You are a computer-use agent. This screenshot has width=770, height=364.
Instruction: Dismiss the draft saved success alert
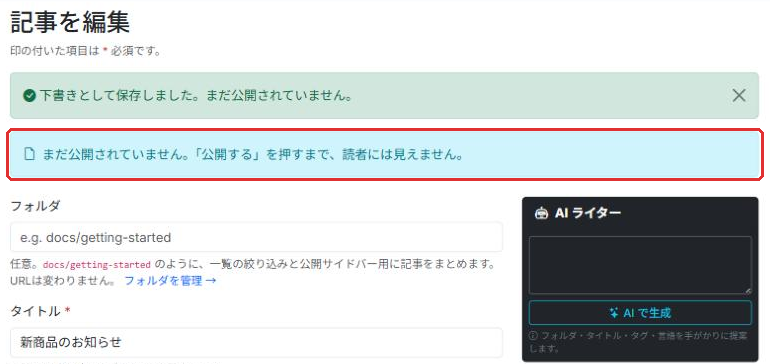click(x=739, y=95)
